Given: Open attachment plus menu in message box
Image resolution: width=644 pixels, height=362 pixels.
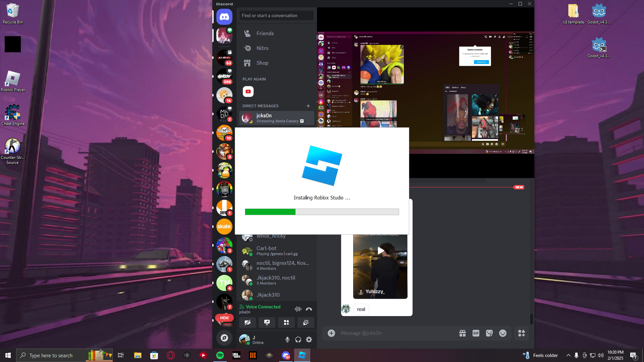Looking at the screenshot, I should [331, 333].
